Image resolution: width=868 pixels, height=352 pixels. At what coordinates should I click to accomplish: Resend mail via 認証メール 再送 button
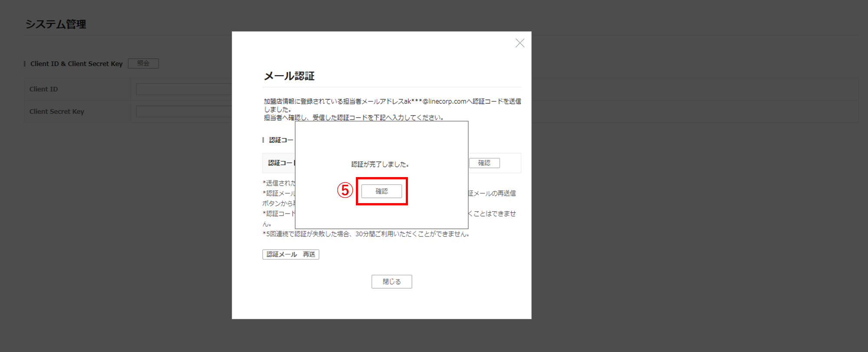(x=290, y=254)
